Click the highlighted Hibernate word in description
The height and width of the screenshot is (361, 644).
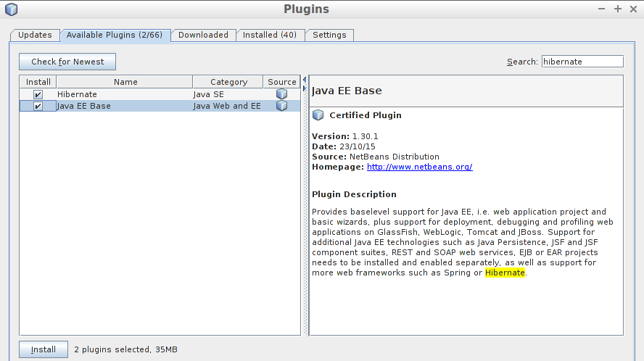point(505,273)
